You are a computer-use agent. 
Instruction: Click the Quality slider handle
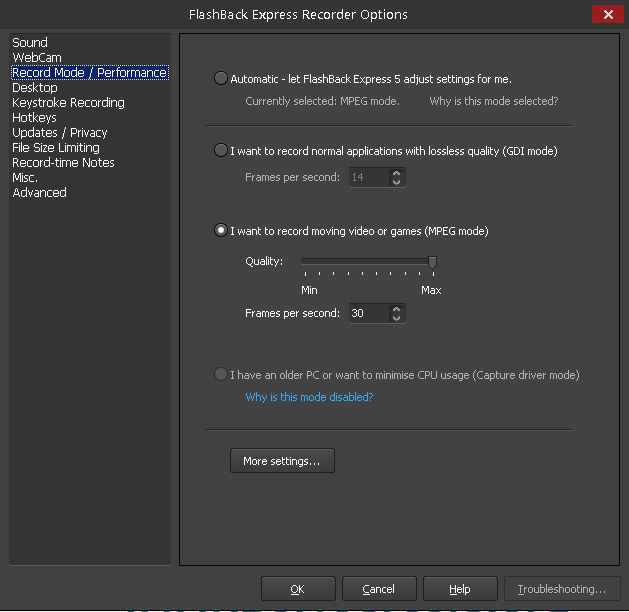[x=432, y=262]
